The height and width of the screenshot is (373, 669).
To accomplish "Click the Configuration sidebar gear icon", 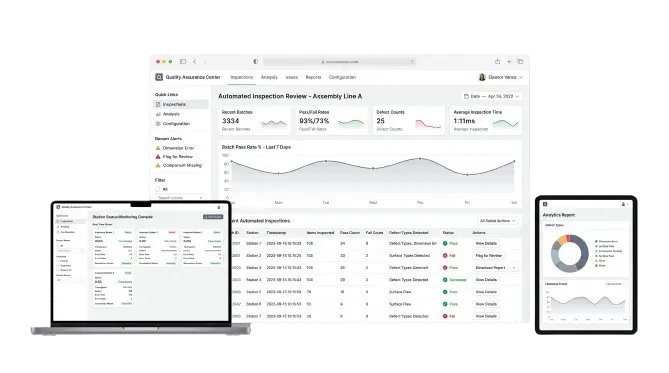I will click(158, 124).
